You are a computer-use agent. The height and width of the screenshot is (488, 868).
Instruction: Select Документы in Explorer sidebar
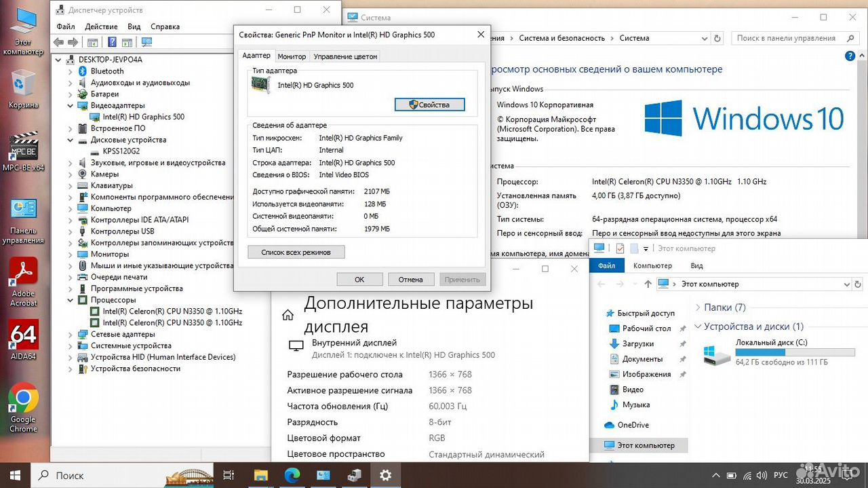pyautogui.click(x=642, y=359)
